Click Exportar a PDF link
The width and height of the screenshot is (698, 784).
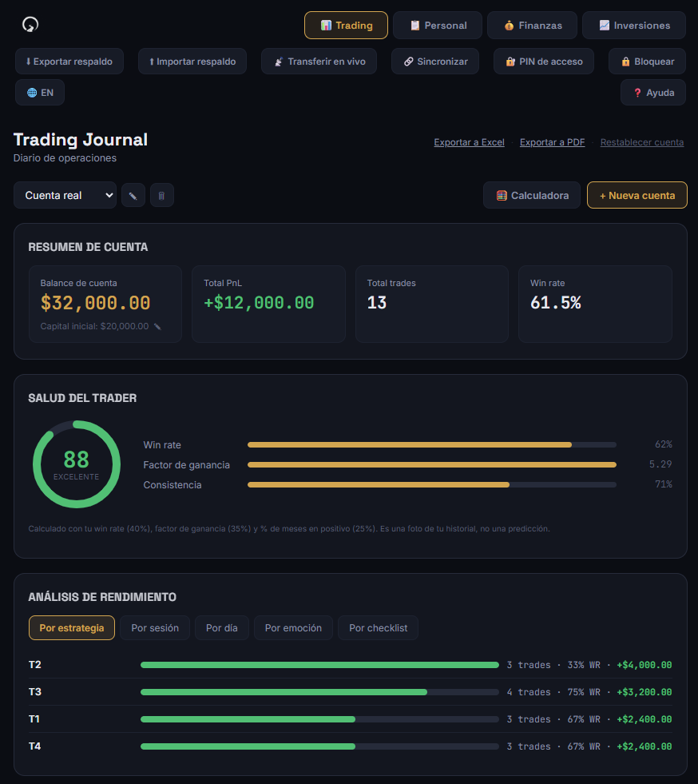(552, 142)
